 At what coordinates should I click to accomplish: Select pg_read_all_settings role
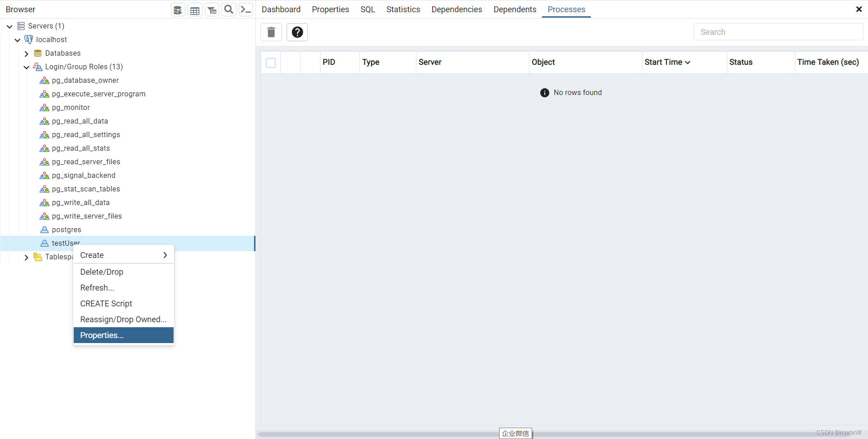pos(86,134)
